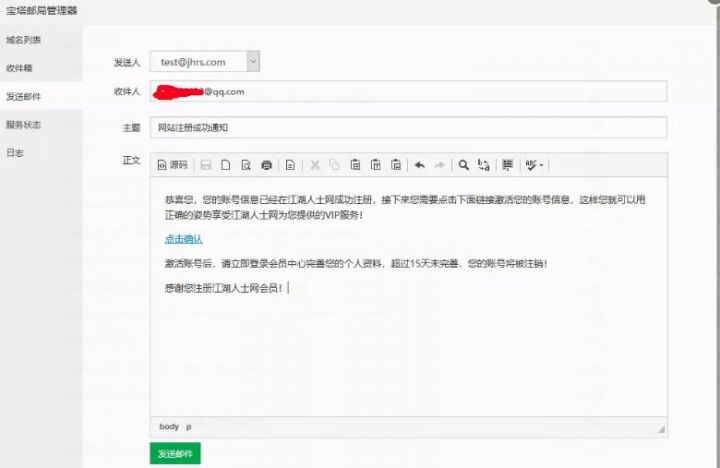This screenshot has width=720, height=468.
Task: Click the New Page icon in editor toolbar
Action: [226, 164]
